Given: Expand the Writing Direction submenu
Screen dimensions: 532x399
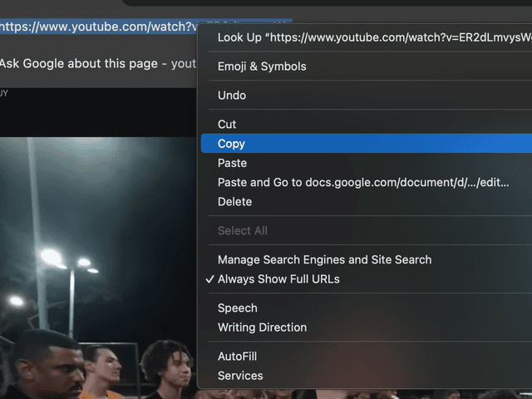Looking at the screenshot, I should (367, 328).
